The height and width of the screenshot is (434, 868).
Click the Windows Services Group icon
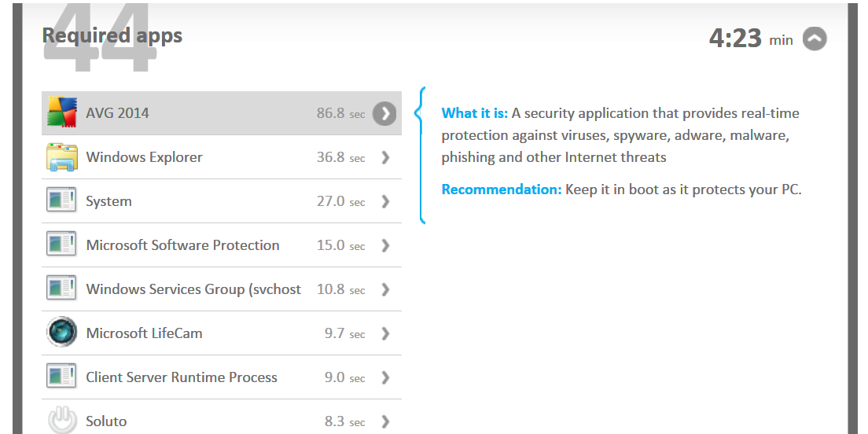coord(61,289)
